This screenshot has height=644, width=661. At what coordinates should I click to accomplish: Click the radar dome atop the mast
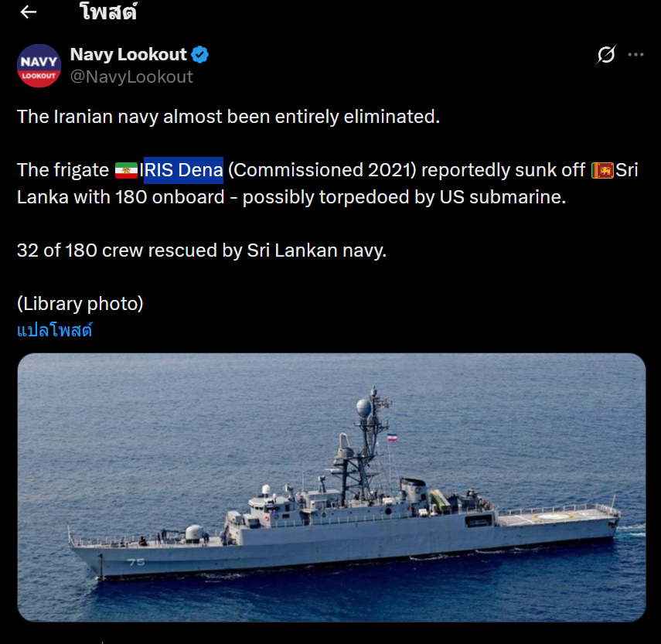pos(363,407)
